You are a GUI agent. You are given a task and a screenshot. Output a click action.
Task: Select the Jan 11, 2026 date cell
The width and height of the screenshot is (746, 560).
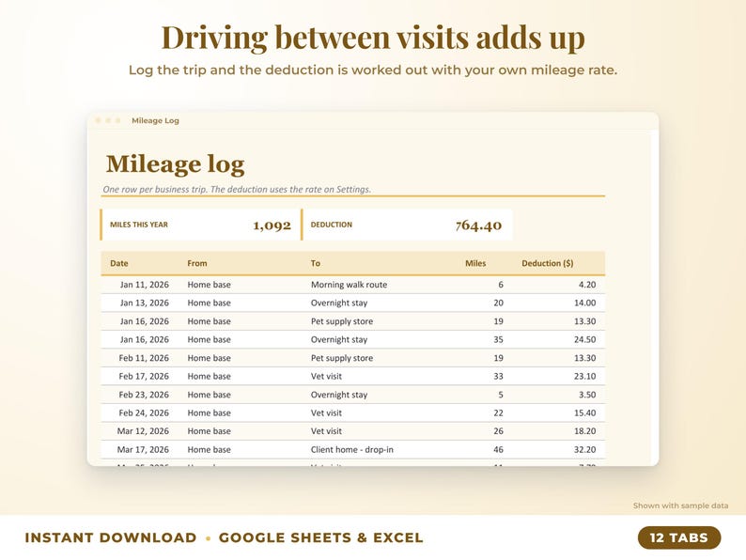[x=144, y=285]
